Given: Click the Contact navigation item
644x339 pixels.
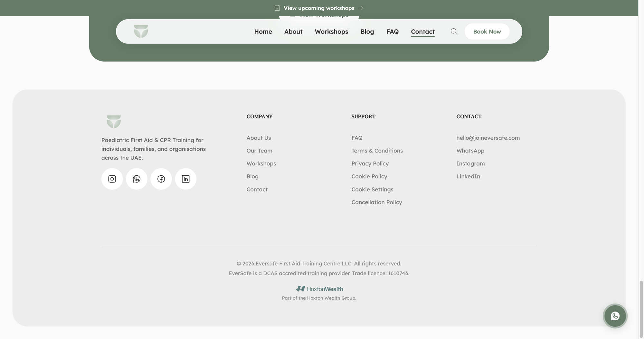Looking at the screenshot, I should (423, 32).
